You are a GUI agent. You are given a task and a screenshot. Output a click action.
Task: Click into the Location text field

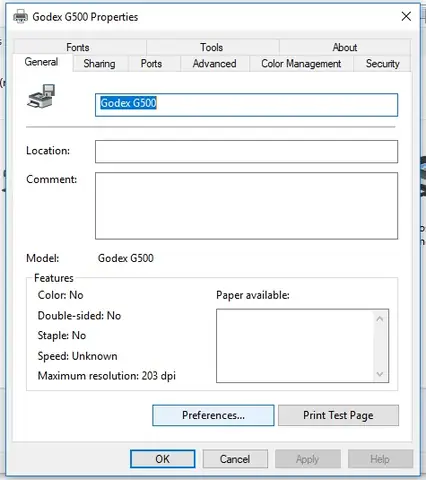click(x=246, y=152)
